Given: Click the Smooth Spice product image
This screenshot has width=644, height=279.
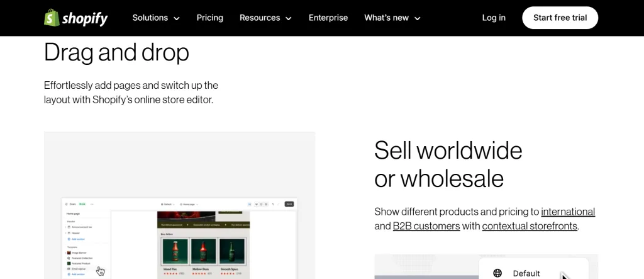Looking at the screenshot, I should 231,251.
